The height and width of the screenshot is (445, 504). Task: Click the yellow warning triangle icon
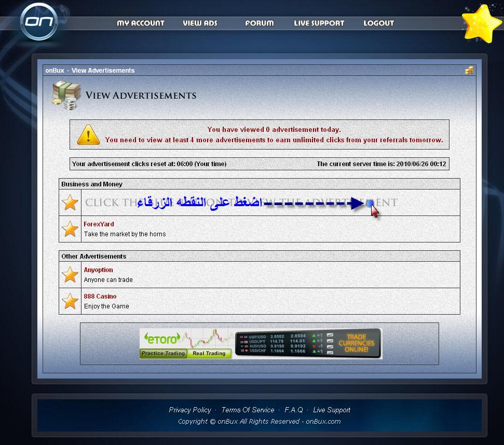point(88,134)
